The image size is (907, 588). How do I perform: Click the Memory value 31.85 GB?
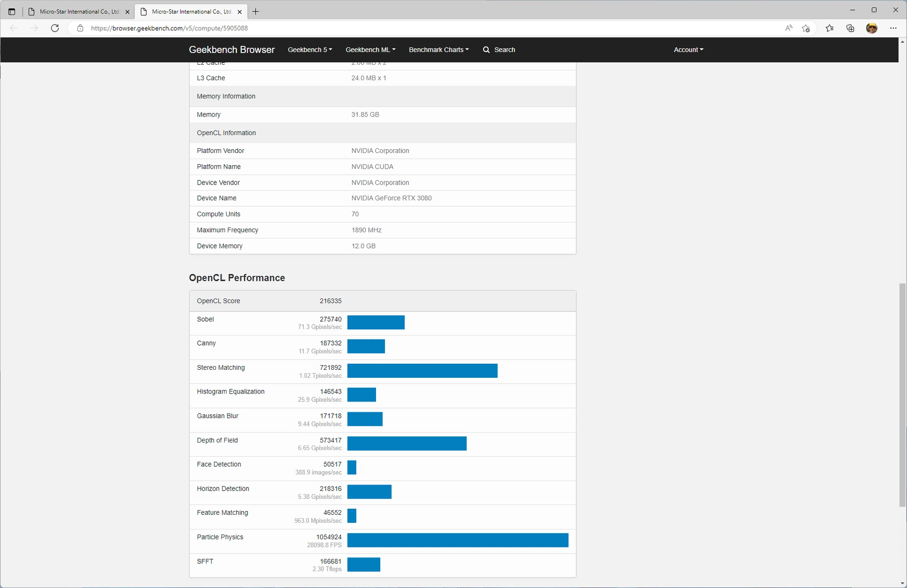[x=365, y=115]
